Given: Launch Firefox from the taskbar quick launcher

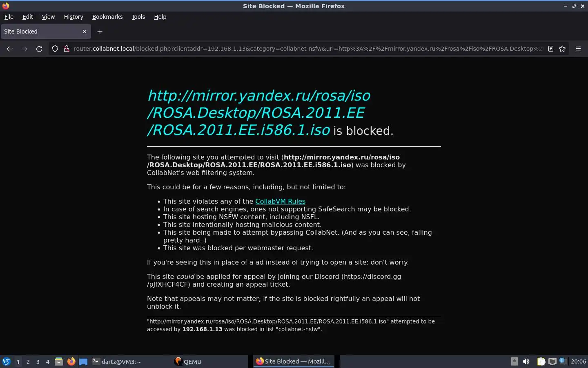Looking at the screenshot, I should [71, 361].
